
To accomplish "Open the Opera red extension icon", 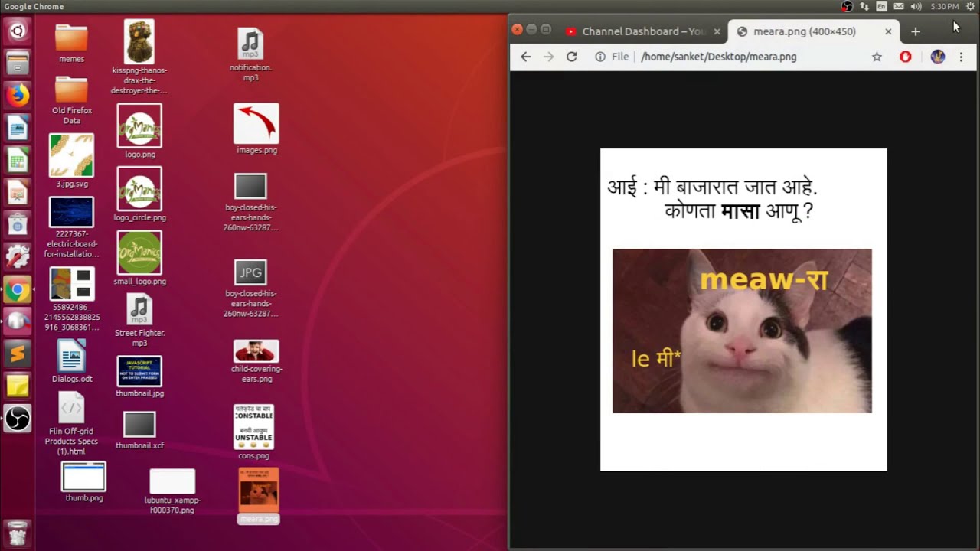I will (906, 57).
